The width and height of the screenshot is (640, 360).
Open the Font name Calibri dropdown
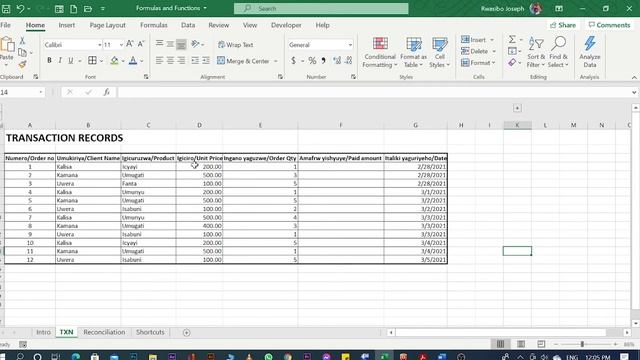coord(99,45)
